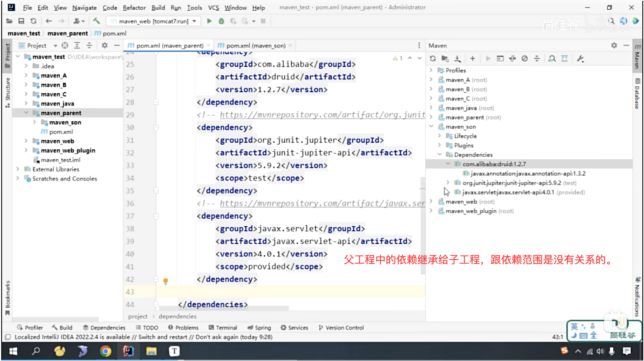Viewport: 644px width, 361px height.
Task: Open the Refactor menu
Action: tap(134, 8)
